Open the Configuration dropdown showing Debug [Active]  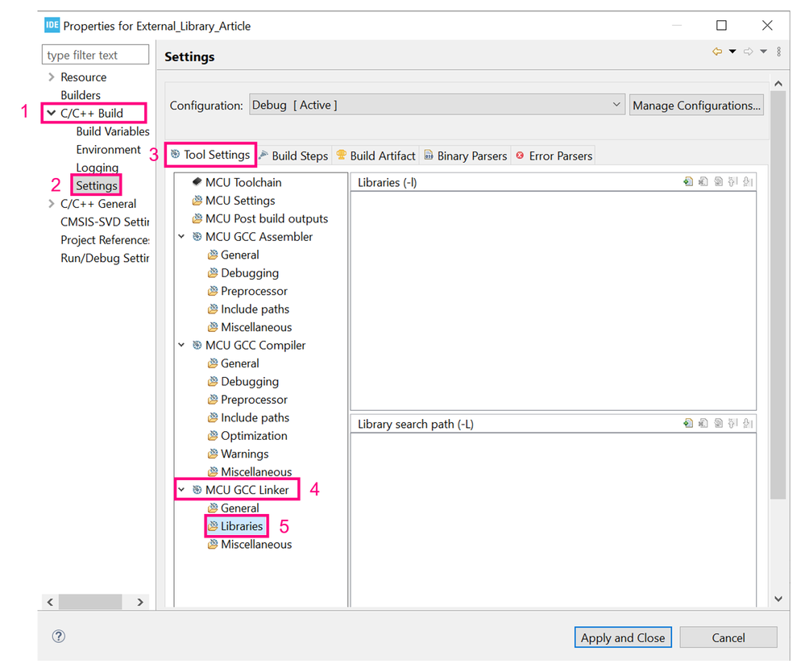437,105
